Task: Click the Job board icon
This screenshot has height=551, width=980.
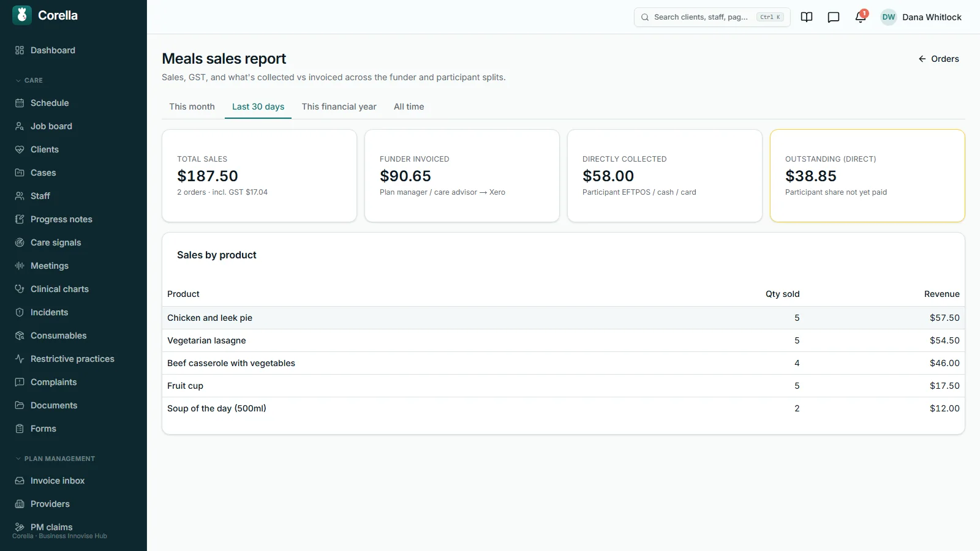Action: click(x=20, y=126)
